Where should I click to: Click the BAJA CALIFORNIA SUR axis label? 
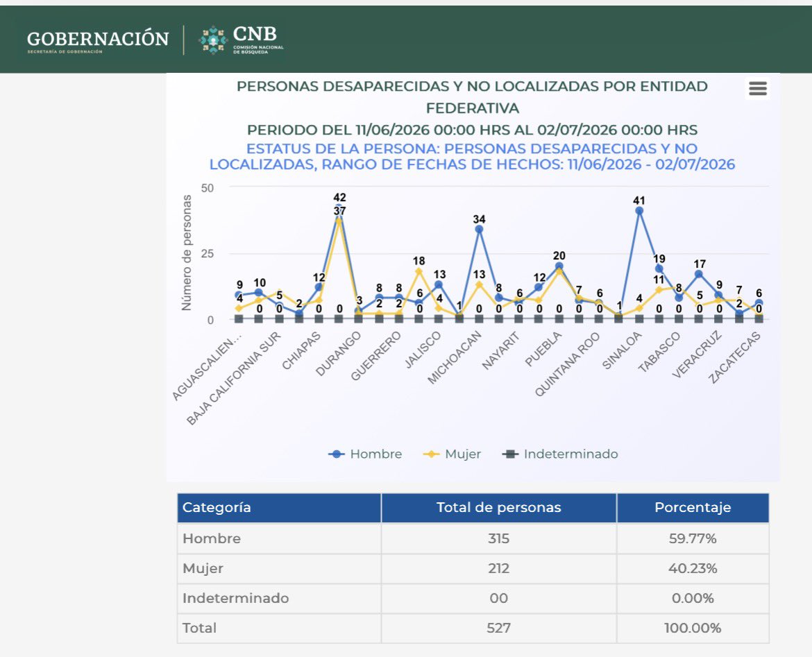[234, 379]
